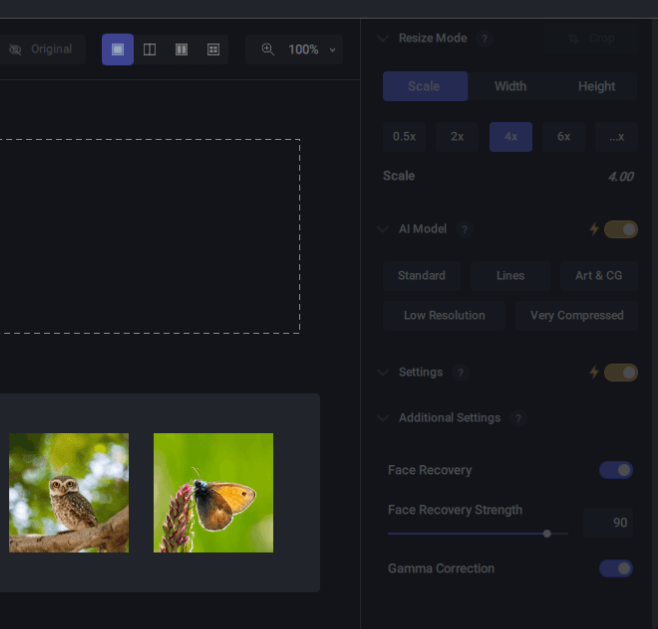The height and width of the screenshot is (629, 658).
Task: Choose the 2x scale preset
Action: (457, 137)
